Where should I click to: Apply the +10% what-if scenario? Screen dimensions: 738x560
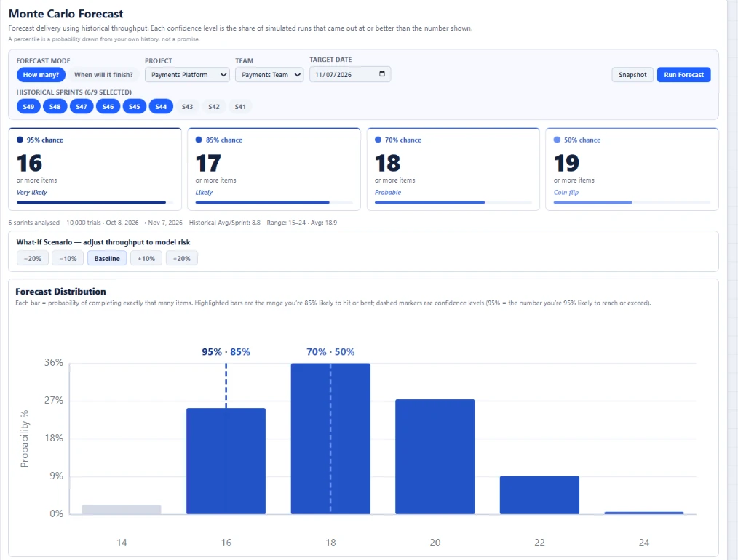tap(146, 259)
